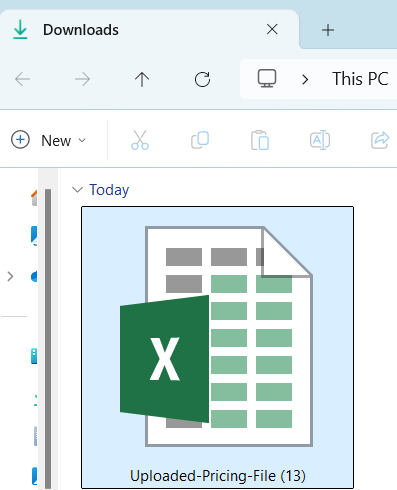This screenshot has height=490, width=397.
Task: Click the navigation pane vertical scrollbar
Action: [x=48, y=337]
